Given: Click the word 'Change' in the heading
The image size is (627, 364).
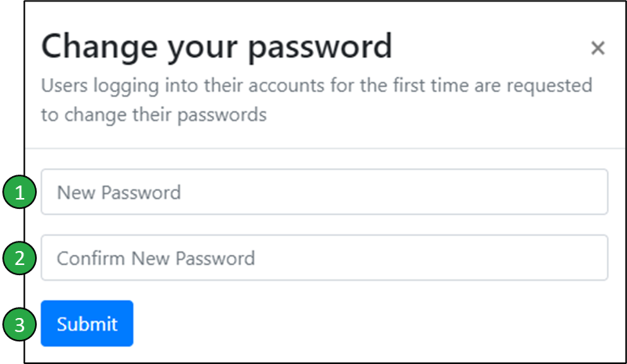Looking at the screenshot, I should coord(99,47).
